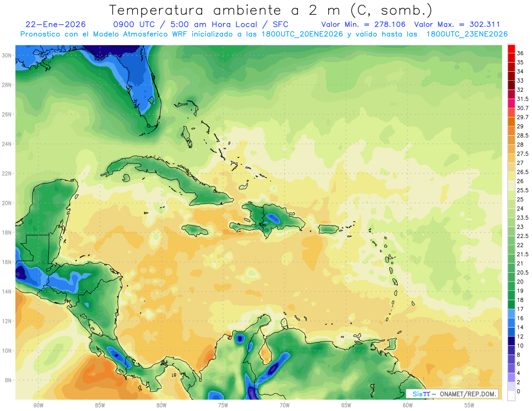Click the 23.5 legend value
The image size is (532, 411).
523,218
